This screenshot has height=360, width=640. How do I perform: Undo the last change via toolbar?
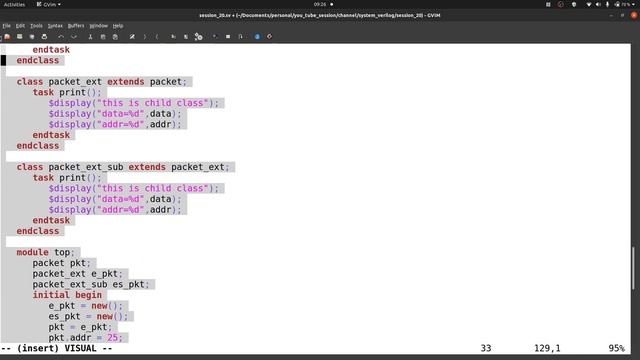(x=61, y=37)
